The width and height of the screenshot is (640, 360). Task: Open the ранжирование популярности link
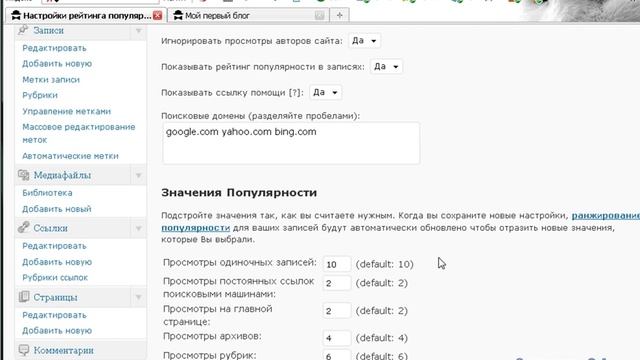pos(605,216)
